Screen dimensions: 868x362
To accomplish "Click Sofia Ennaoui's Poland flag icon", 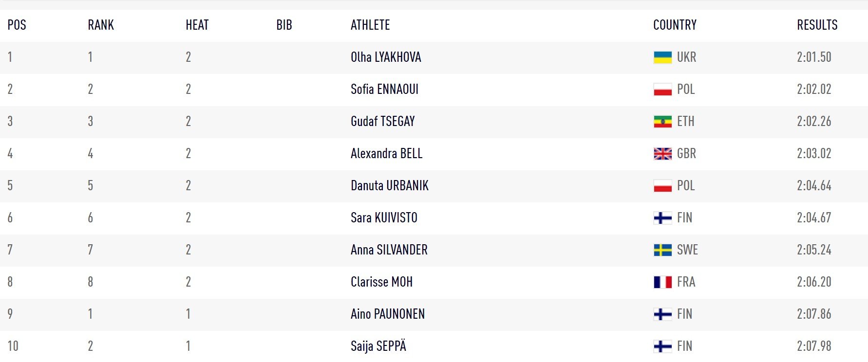I will [662, 90].
